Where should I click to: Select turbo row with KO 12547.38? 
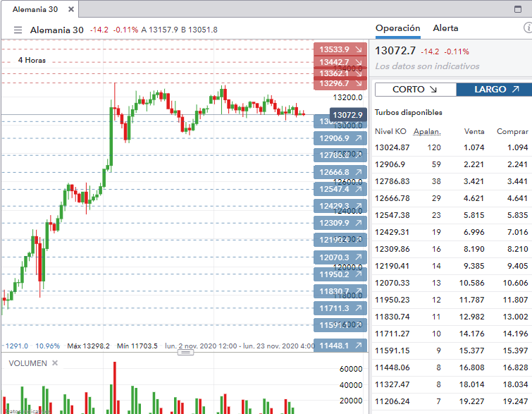click(452, 215)
